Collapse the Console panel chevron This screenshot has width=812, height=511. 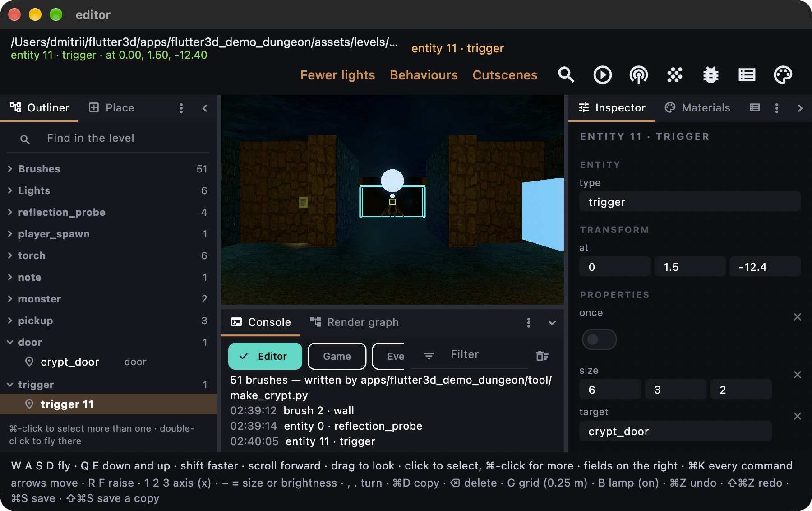[x=552, y=322]
